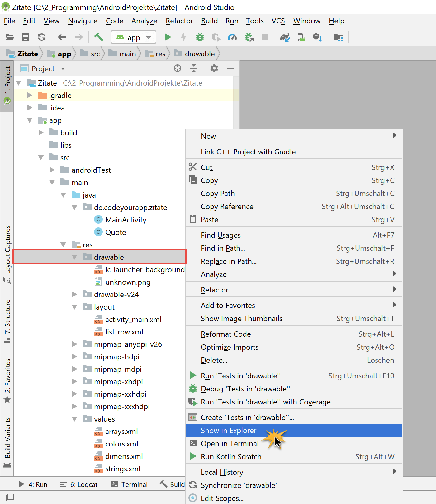Open Project Structure toolbar icon
The height and width of the screenshot is (504, 436).
coord(338,37)
